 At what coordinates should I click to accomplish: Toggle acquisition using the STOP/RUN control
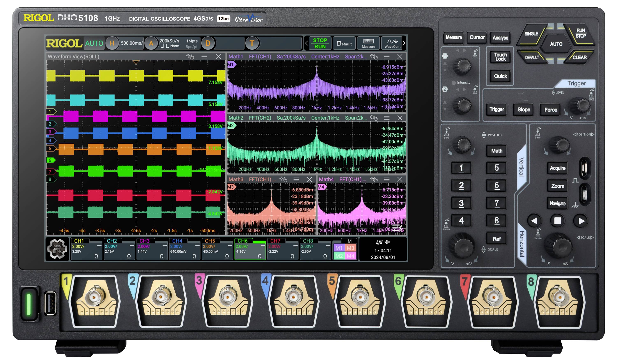coord(320,43)
